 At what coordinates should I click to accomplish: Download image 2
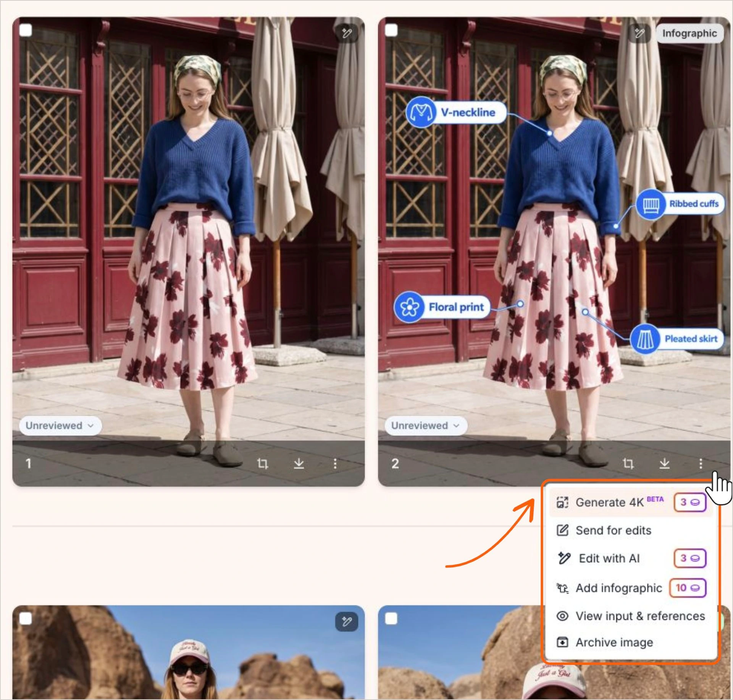(665, 464)
